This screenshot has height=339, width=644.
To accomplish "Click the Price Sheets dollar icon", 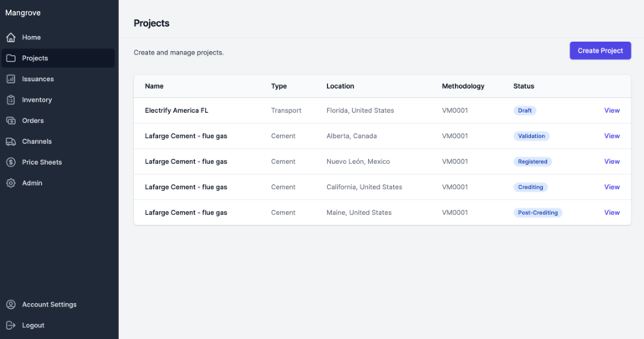I will pyautogui.click(x=11, y=162).
